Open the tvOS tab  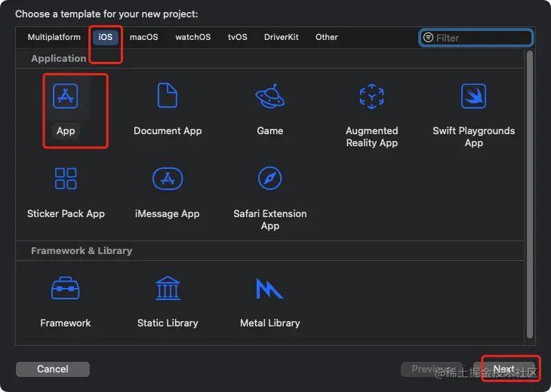tap(238, 37)
